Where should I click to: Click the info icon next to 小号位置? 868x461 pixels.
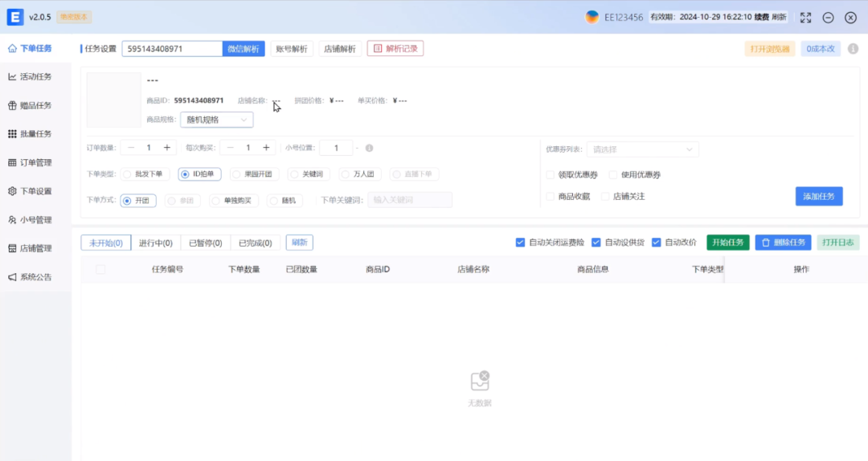369,148
